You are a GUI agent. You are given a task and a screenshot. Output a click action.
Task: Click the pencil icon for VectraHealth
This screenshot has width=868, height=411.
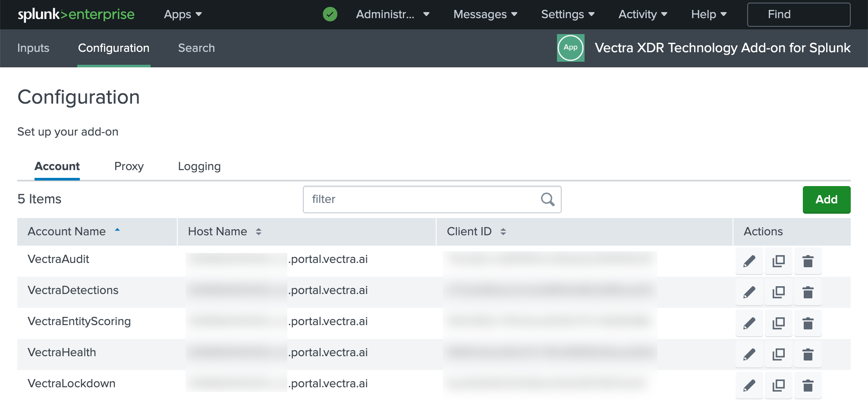749,354
